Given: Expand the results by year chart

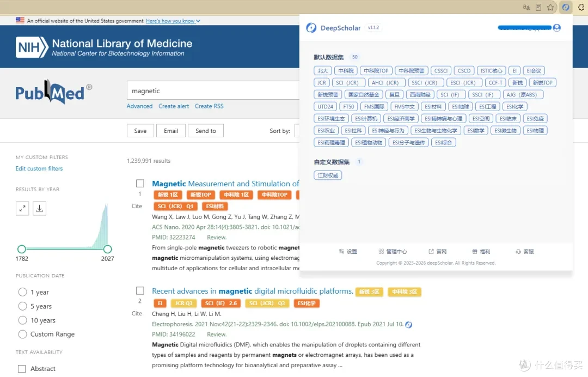Looking at the screenshot, I should click(22, 208).
